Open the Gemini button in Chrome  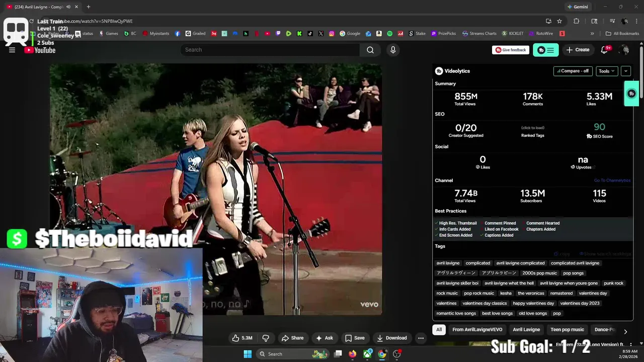coord(578,7)
